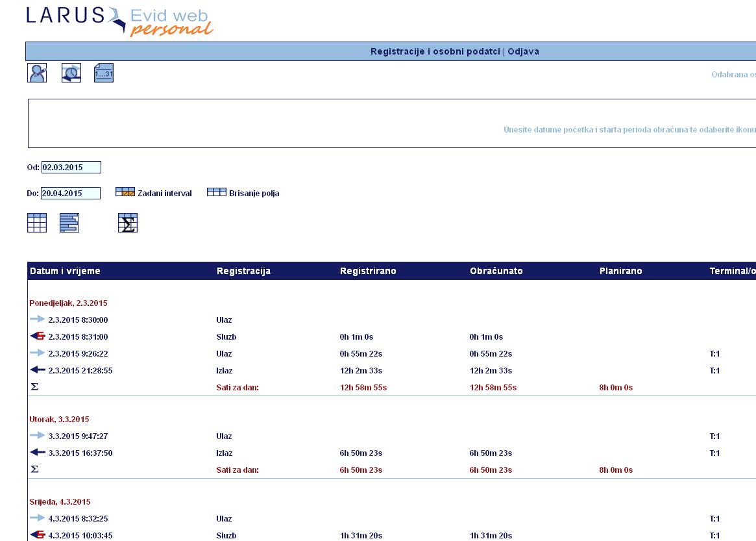This screenshot has height=541, width=756.
Task: Click the Datum i vrijeme column header
Action: click(x=65, y=271)
